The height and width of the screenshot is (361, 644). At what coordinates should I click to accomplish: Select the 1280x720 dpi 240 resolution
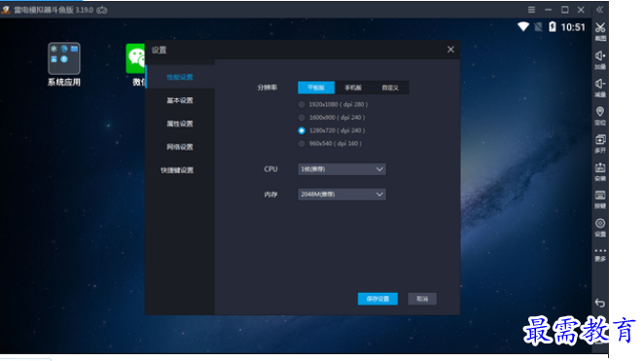[x=332, y=130]
